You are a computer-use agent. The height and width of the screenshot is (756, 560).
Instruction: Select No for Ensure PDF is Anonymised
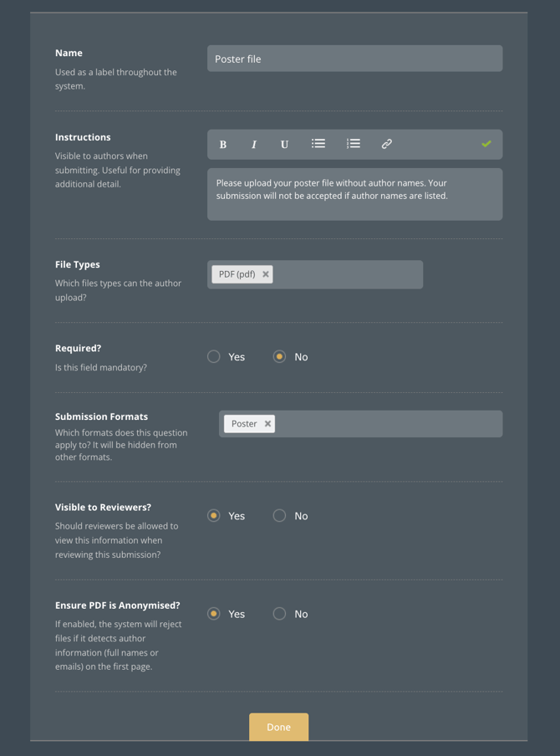click(279, 614)
